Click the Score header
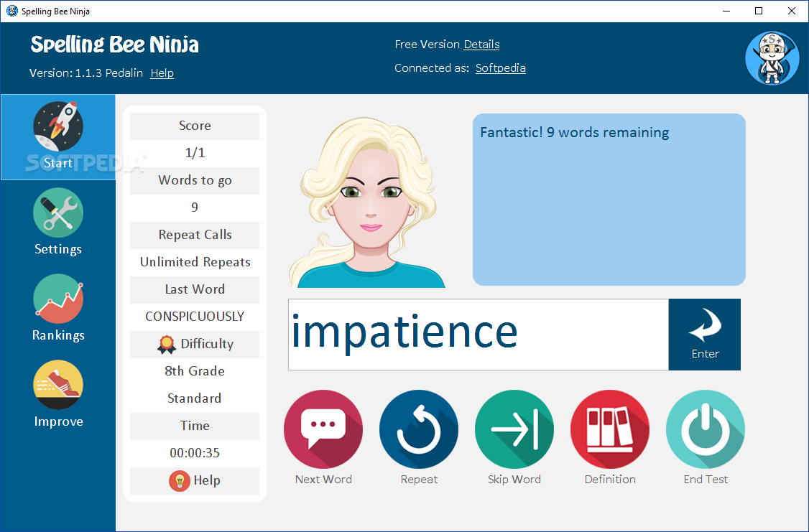809x532 pixels. click(x=195, y=126)
